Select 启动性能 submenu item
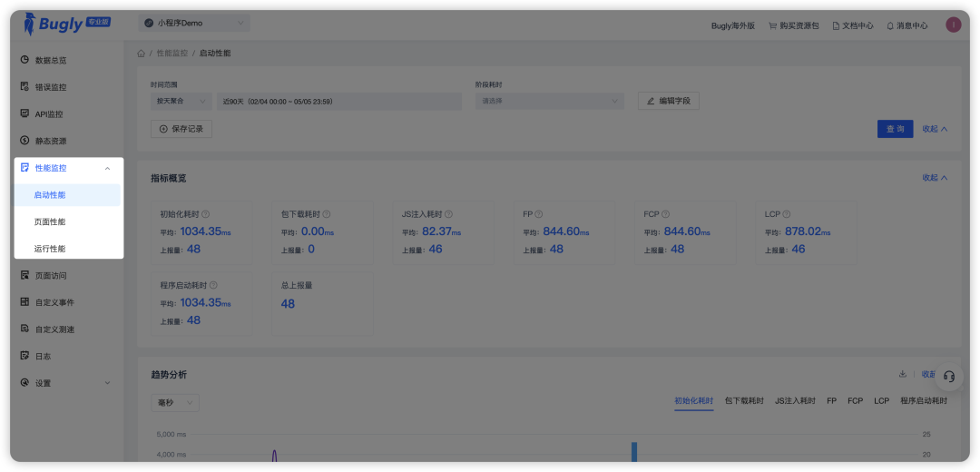Screen dimensions: 980x472 [x=67, y=195]
